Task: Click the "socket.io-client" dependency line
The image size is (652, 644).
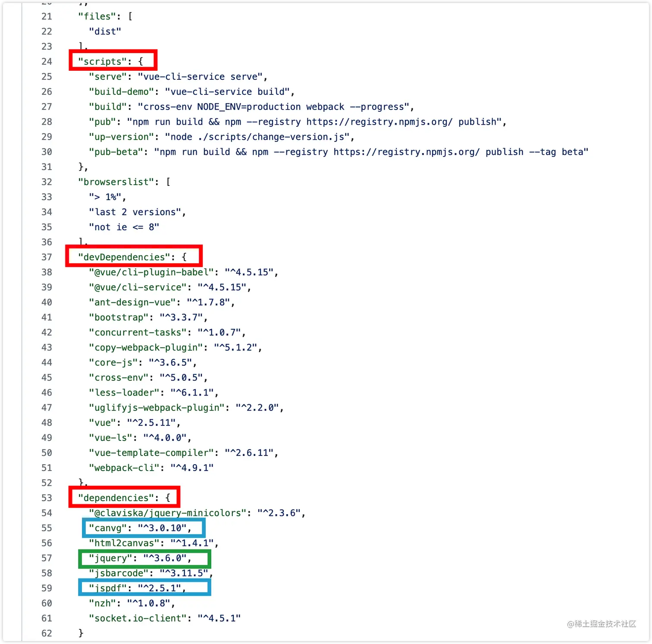Action: coord(165,619)
